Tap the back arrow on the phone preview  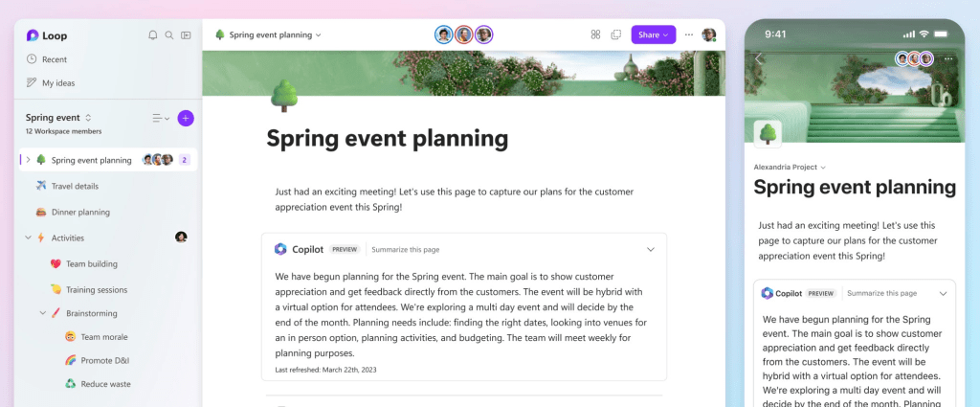coord(759,58)
